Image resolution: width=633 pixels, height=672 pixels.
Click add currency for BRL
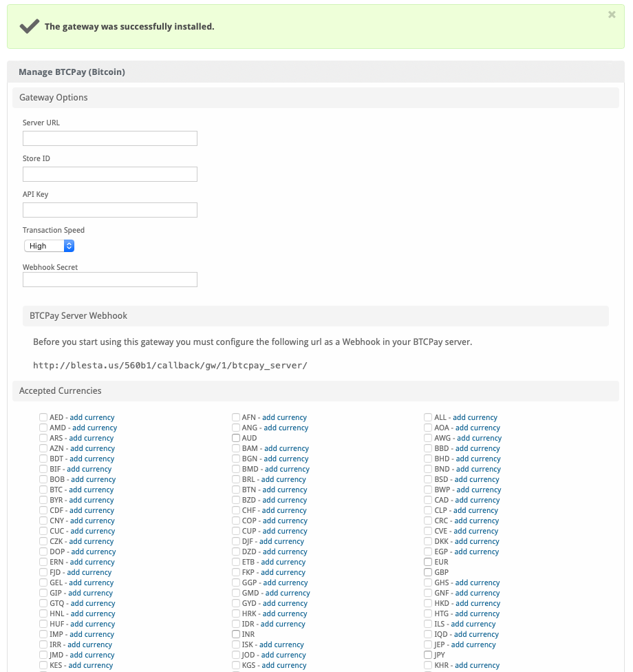[x=283, y=479]
